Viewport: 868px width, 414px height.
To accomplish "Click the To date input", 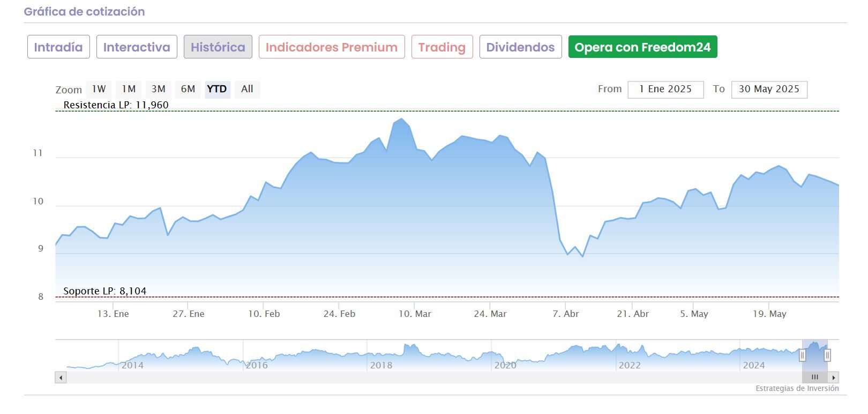I will [x=769, y=90].
